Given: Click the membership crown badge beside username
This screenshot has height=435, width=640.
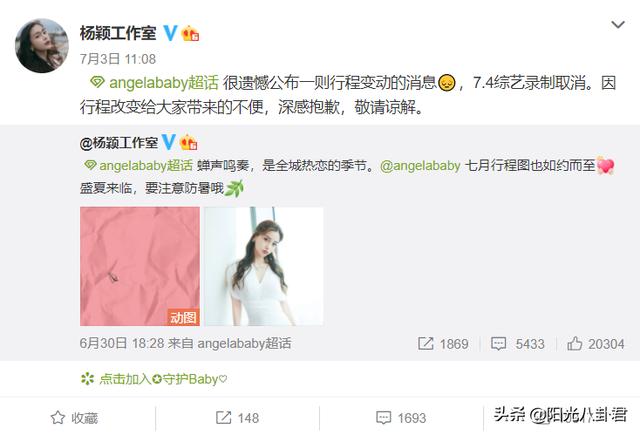Looking at the screenshot, I should (x=190, y=33).
